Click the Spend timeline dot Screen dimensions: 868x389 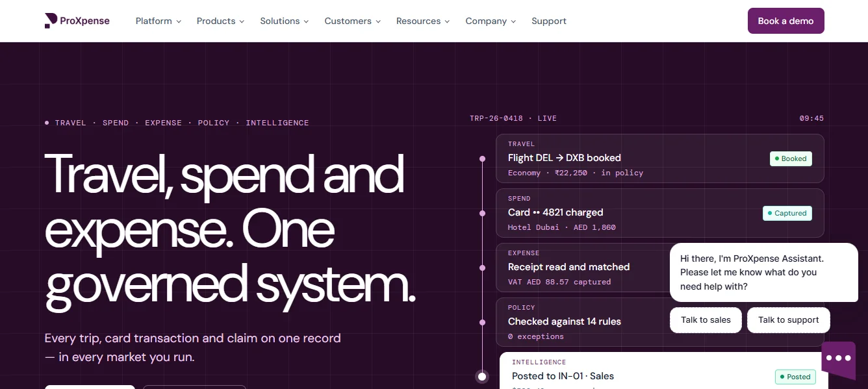tap(482, 213)
